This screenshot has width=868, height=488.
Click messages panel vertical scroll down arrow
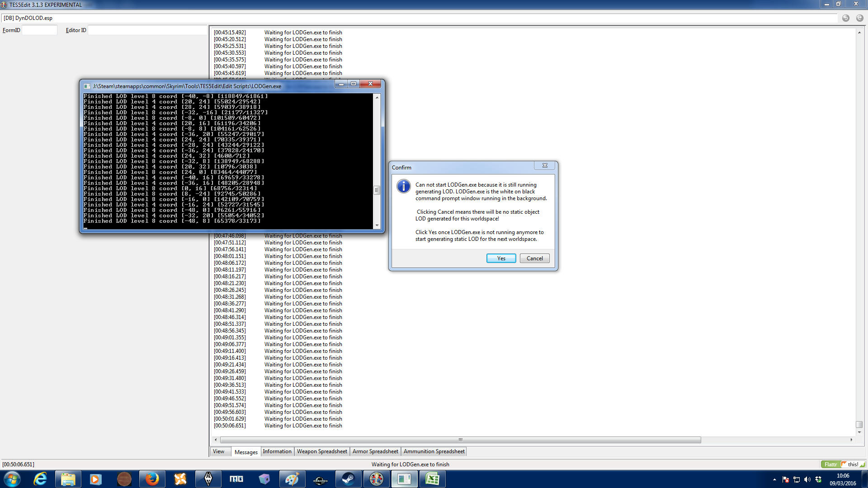click(859, 432)
